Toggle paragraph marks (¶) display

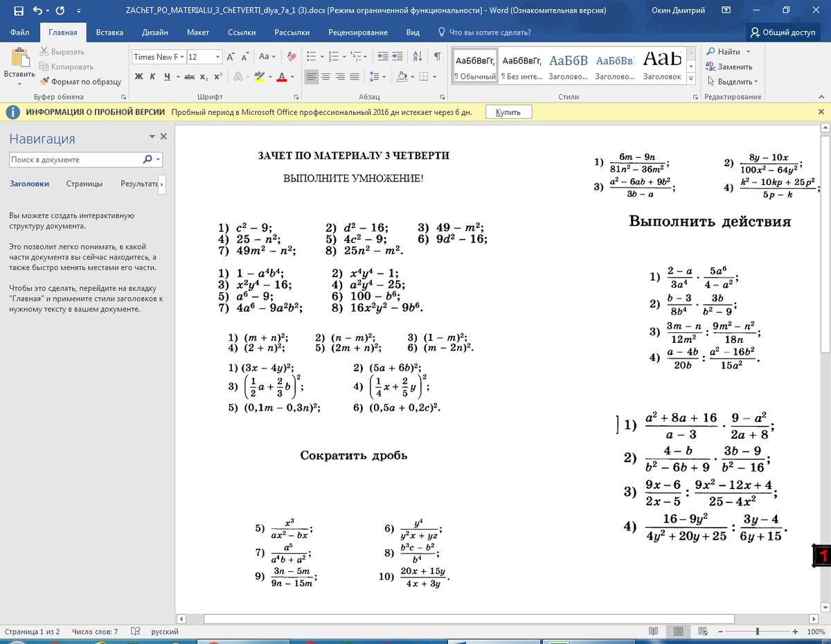[x=438, y=57]
